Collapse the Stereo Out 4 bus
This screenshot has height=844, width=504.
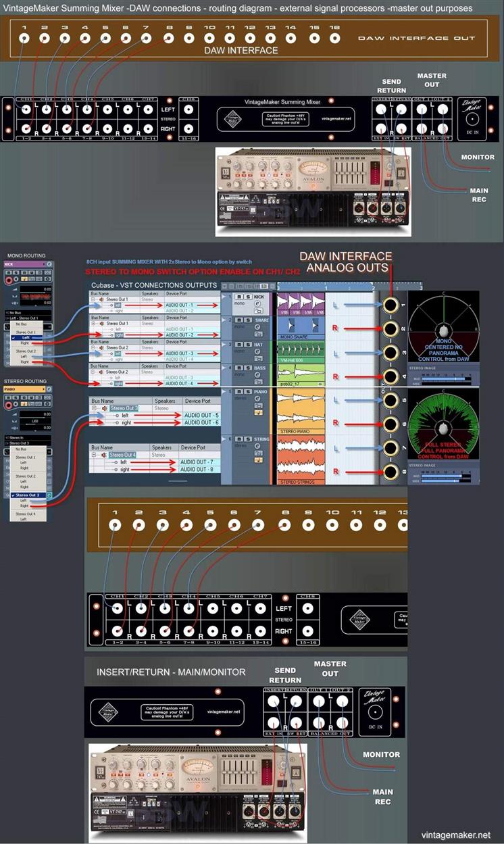pyautogui.click(x=94, y=455)
